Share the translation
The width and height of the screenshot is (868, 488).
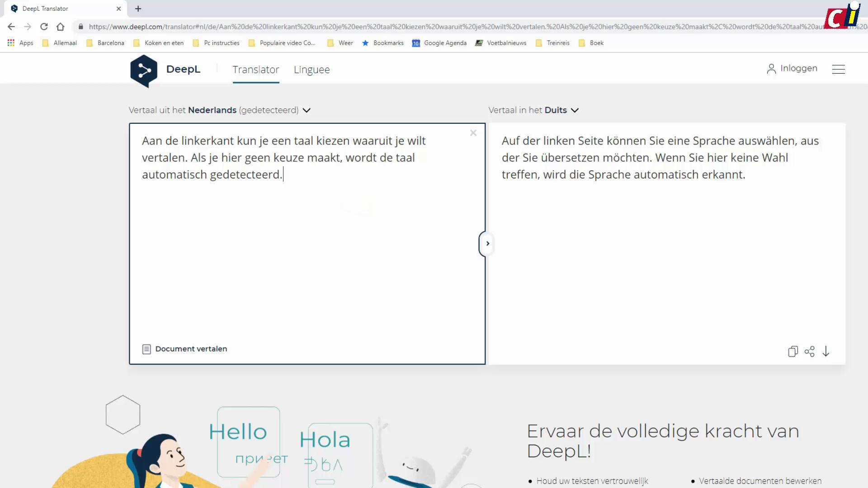tap(810, 352)
